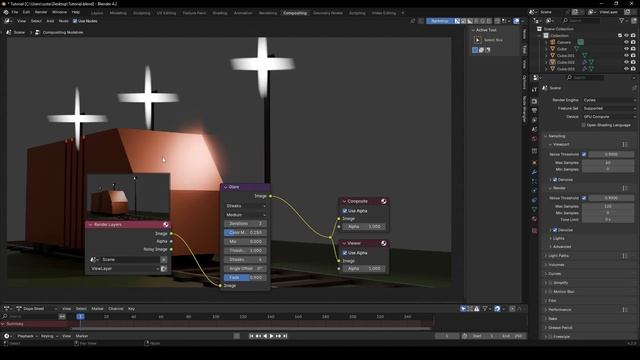Image resolution: width=640 pixels, height=360 pixels.
Task: Open Glare type Streaks dropdown
Action: 246,206
